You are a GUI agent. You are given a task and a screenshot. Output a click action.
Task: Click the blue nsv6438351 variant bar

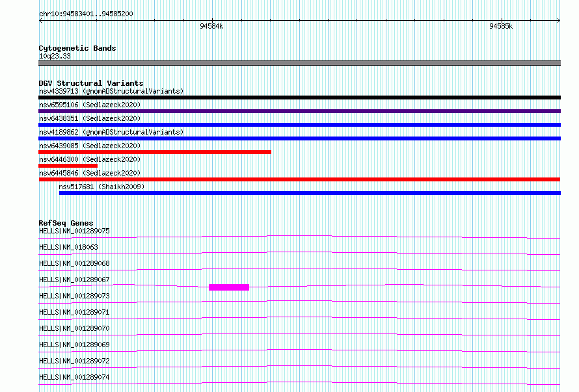[x=299, y=125]
